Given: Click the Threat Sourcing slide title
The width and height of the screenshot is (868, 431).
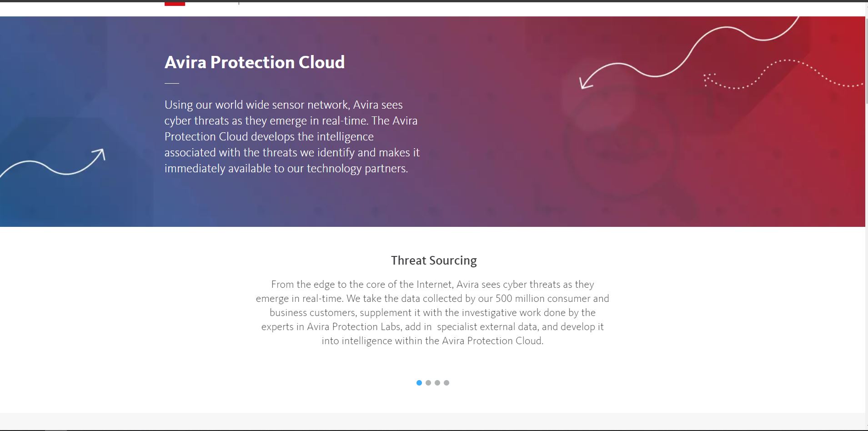Looking at the screenshot, I should click(x=434, y=261).
